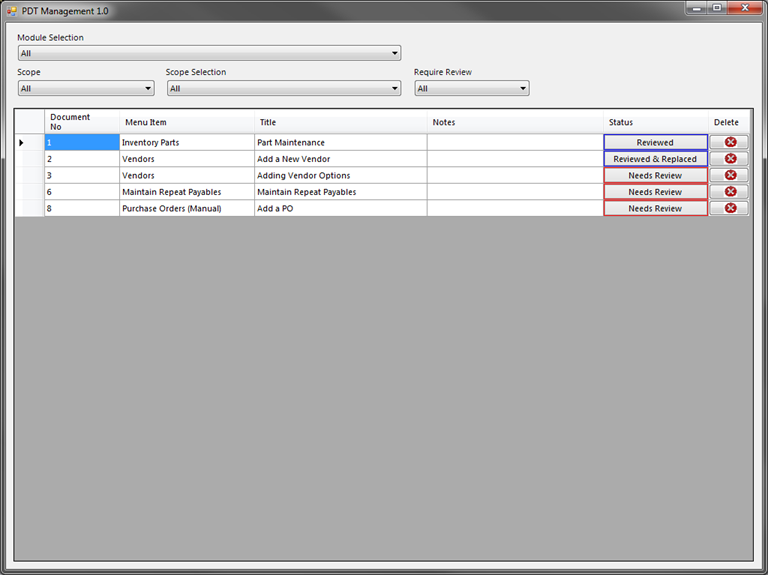Close the PDT Management window
Screen dimensions: 768x575
744,8
